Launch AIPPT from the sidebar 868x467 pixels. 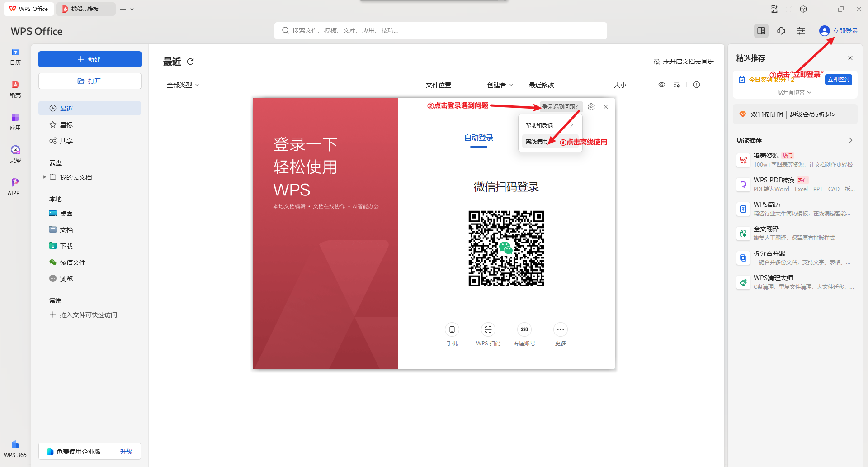click(x=15, y=186)
